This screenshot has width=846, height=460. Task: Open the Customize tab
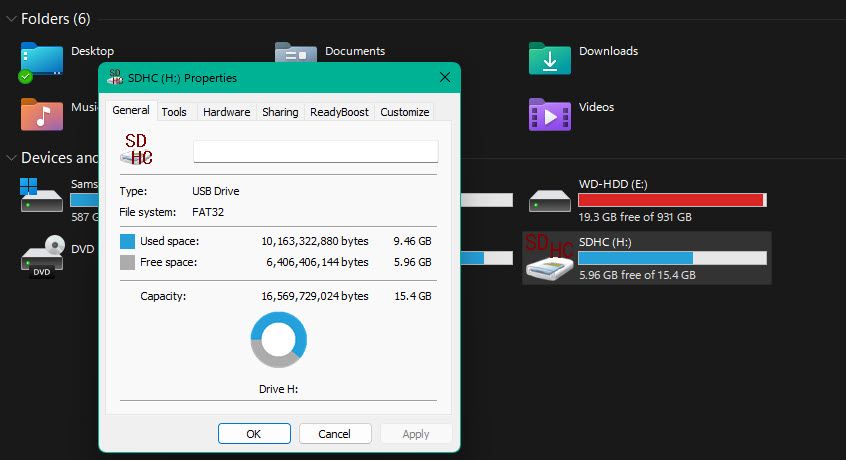pyautogui.click(x=405, y=112)
